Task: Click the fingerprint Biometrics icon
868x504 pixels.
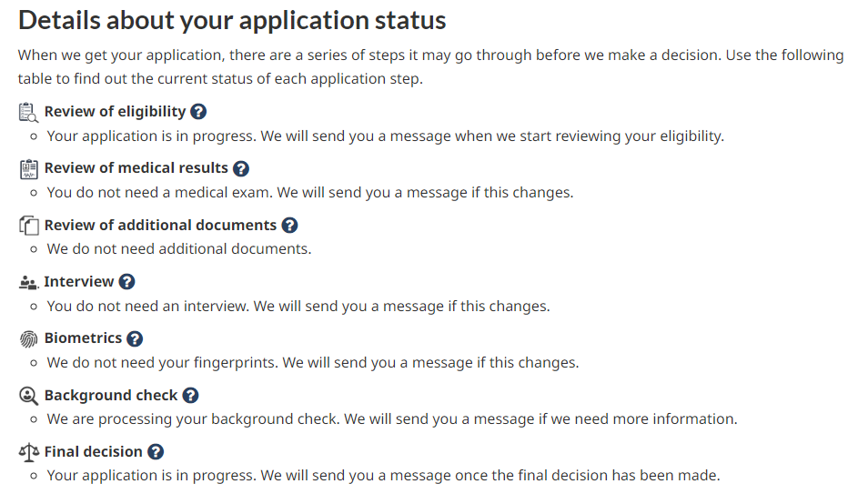Action: (x=28, y=338)
